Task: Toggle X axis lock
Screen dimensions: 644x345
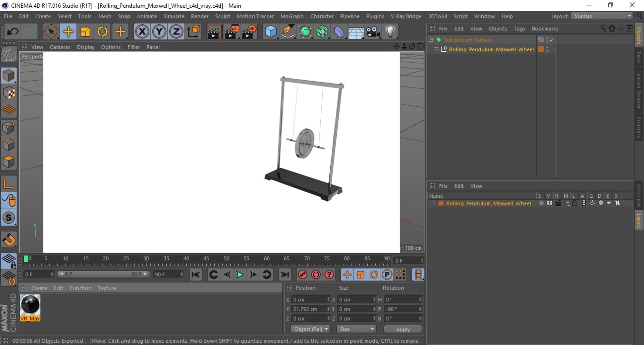Action: point(142,32)
